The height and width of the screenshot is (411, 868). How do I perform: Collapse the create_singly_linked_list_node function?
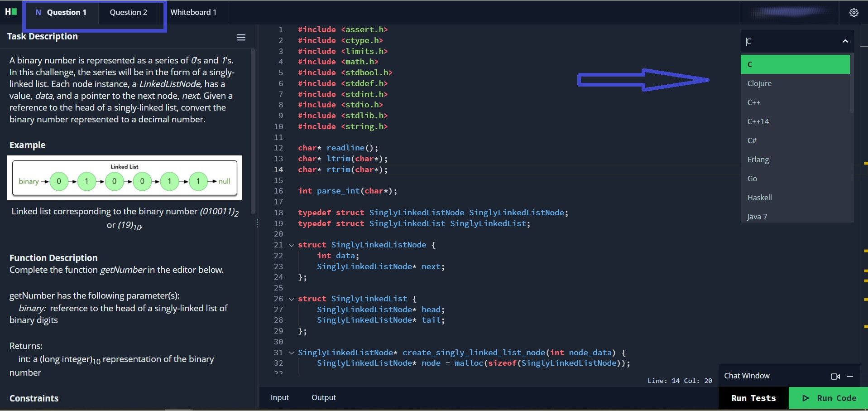click(x=292, y=353)
